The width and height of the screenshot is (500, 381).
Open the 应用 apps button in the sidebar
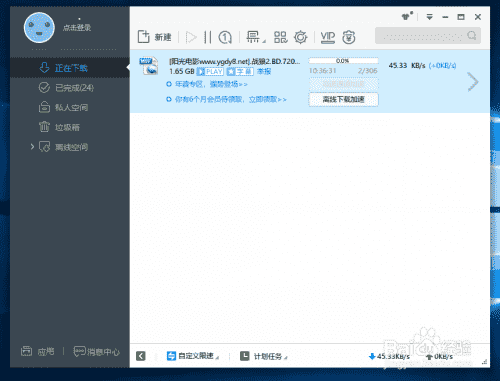coord(37,351)
